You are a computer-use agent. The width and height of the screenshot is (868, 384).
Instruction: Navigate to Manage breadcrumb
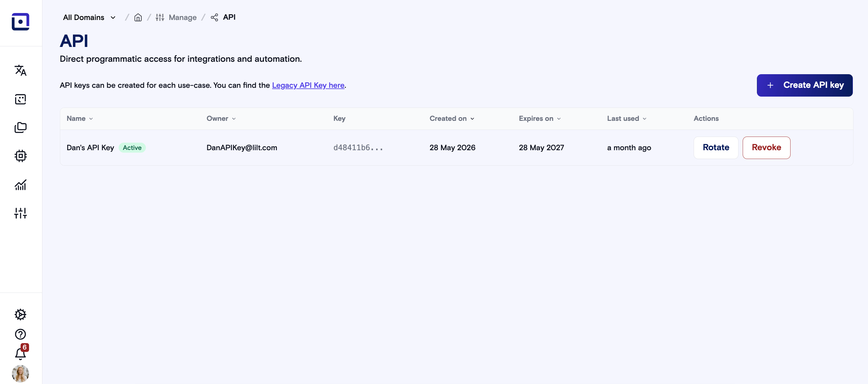pos(182,17)
